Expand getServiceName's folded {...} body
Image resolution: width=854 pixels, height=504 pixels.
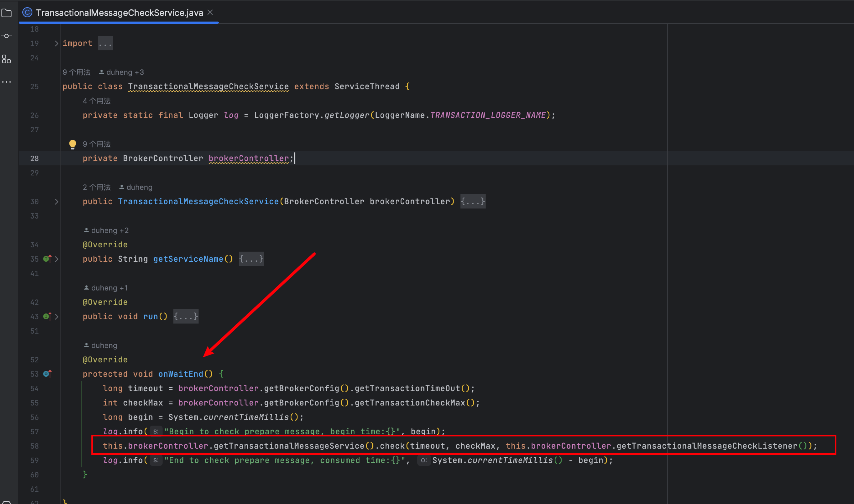(251, 259)
